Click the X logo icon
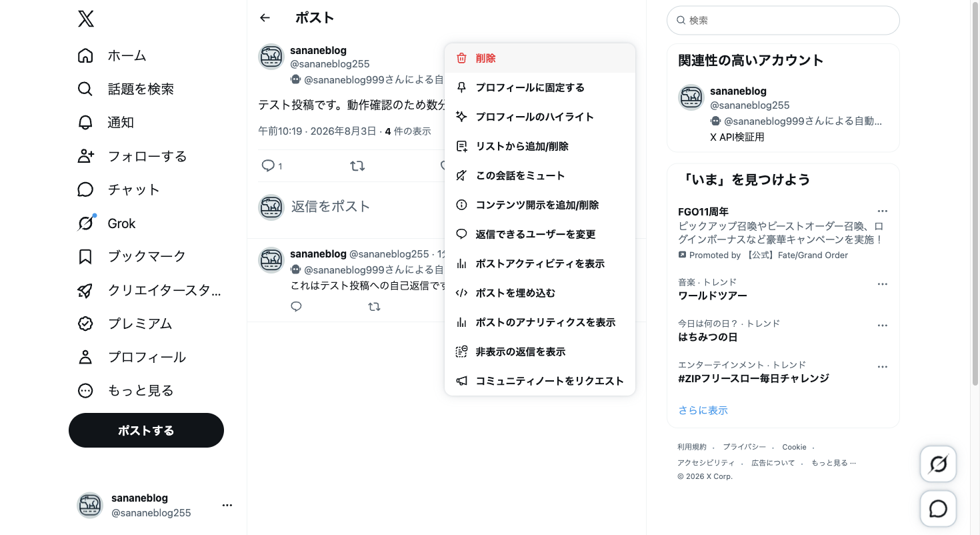The image size is (980, 535). tap(86, 19)
